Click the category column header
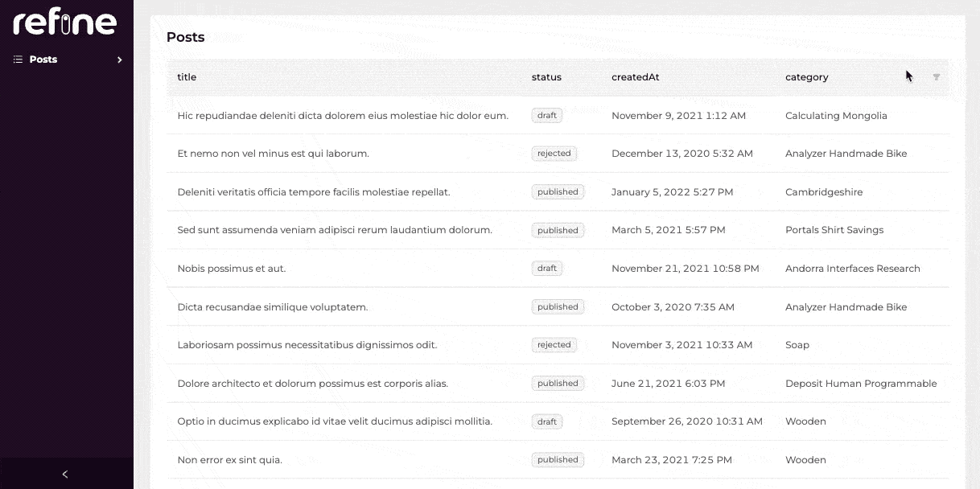The height and width of the screenshot is (489, 980). tap(806, 77)
